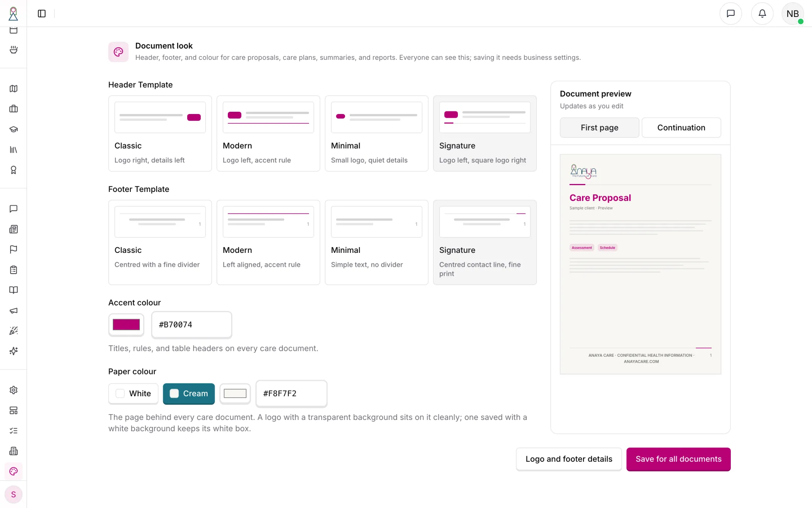Select the Minimal header template
812x508 pixels.
376,133
